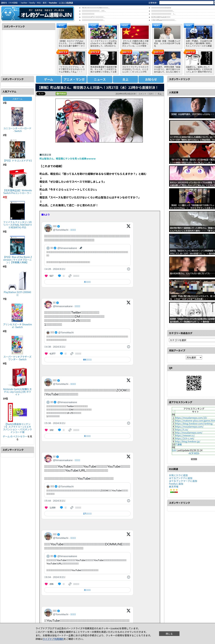Click the X post share button under title
The image size is (215, 644).
[41, 93]
